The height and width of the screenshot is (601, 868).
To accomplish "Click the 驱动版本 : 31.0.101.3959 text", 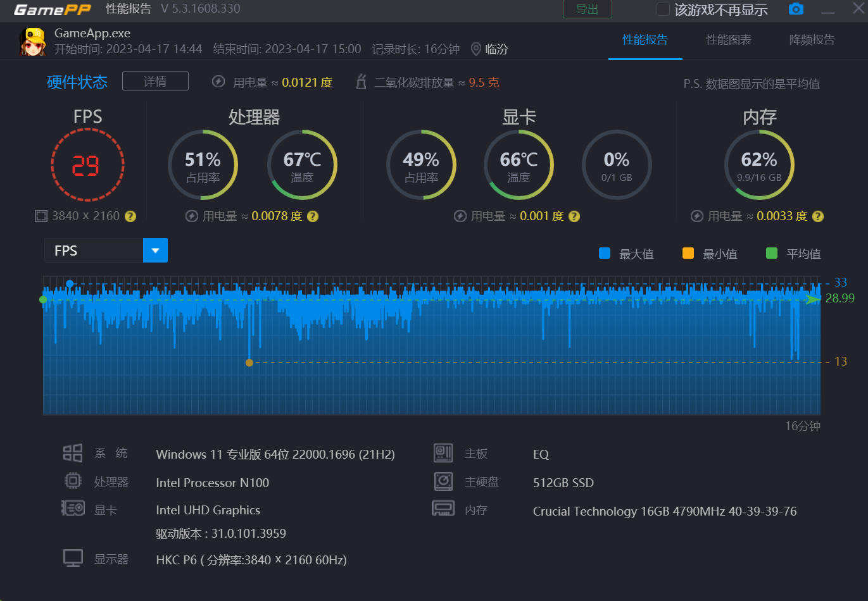I will 221,533.
